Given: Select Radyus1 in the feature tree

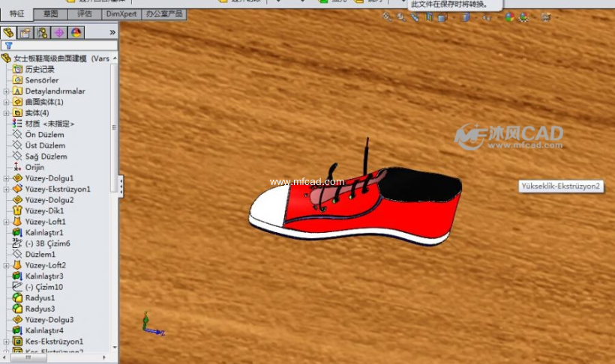Looking at the screenshot, I should point(40,298).
